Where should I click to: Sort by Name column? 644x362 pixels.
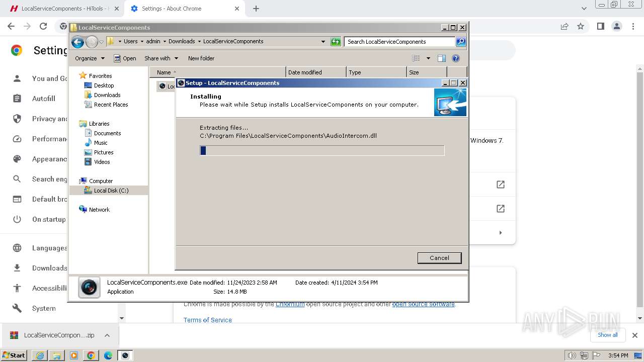click(217, 72)
